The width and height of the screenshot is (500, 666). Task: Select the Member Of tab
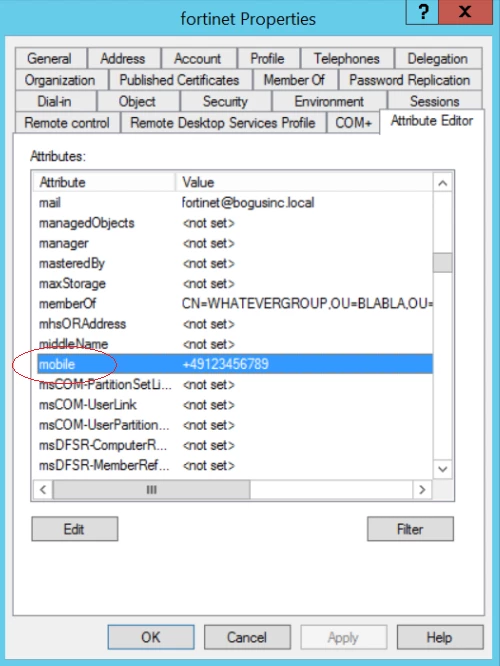point(295,80)
